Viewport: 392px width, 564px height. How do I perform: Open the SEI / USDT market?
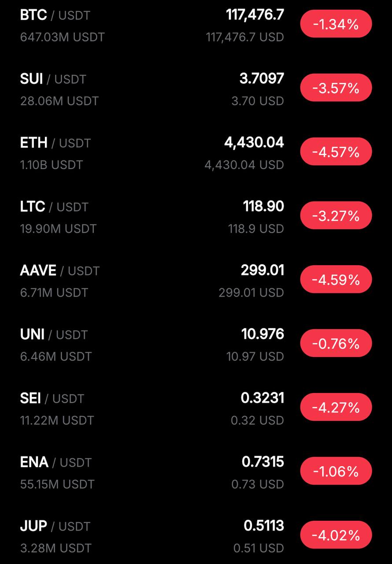point(196,409)
